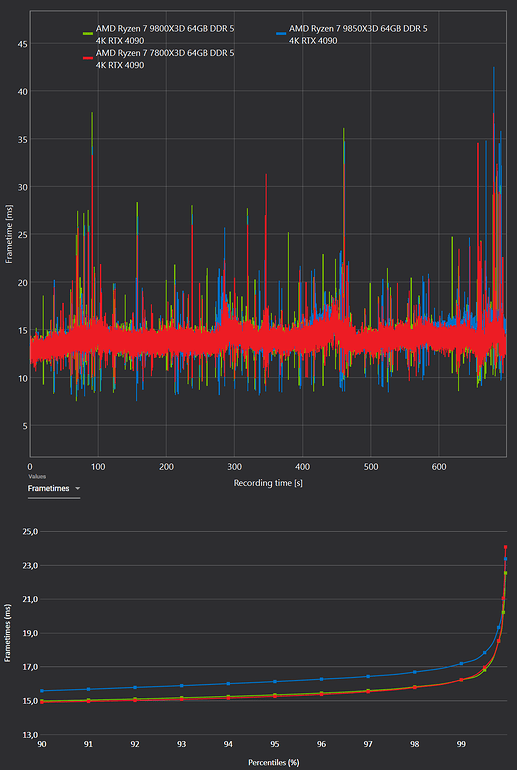Click the '17,0' tick on the percentile chart
Viewport: 517px width, 770px height.
click(x=30, y=667)
